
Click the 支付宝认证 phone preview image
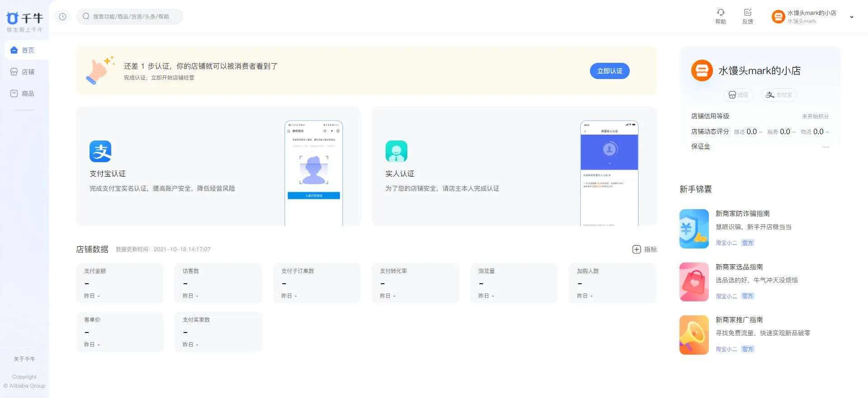[x=314, y=173]
